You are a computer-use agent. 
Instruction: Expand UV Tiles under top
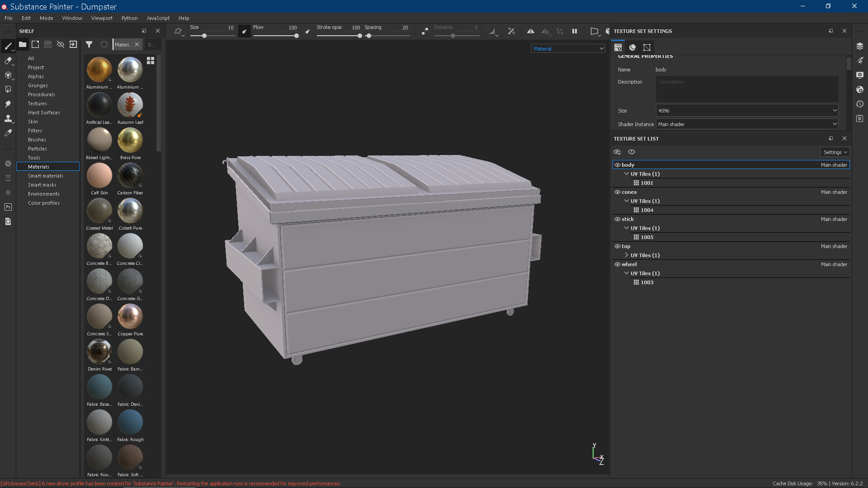tap(627, 255)
